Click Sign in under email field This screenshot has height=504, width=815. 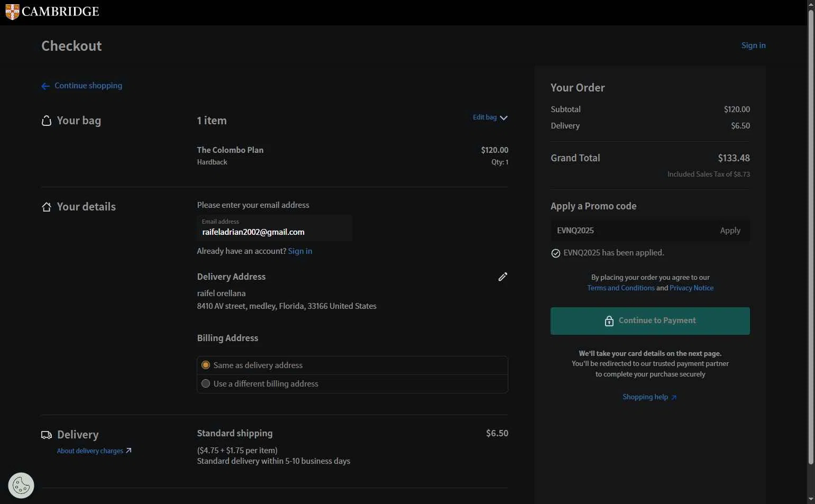(300, 251)
